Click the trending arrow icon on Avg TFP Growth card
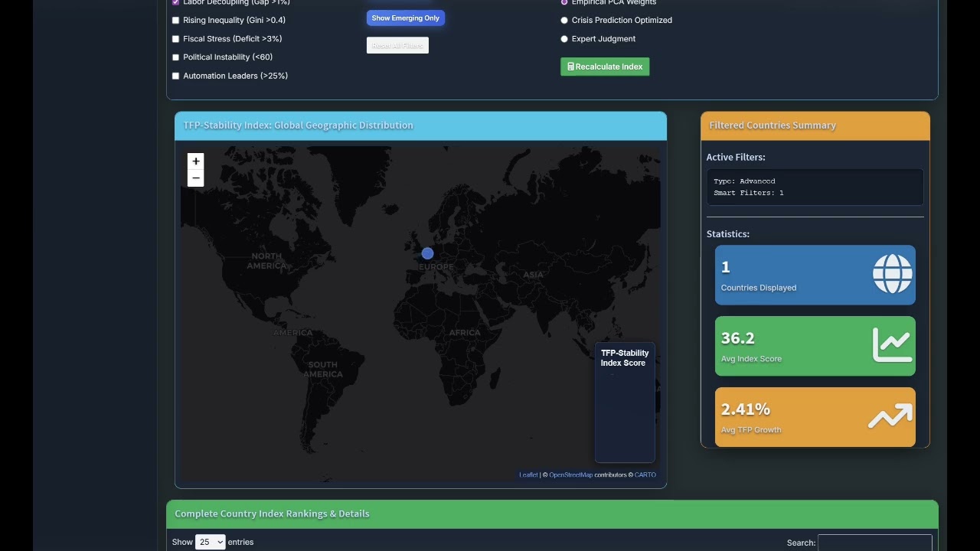This screenshot has width=980, height=551. coord(890,417)
